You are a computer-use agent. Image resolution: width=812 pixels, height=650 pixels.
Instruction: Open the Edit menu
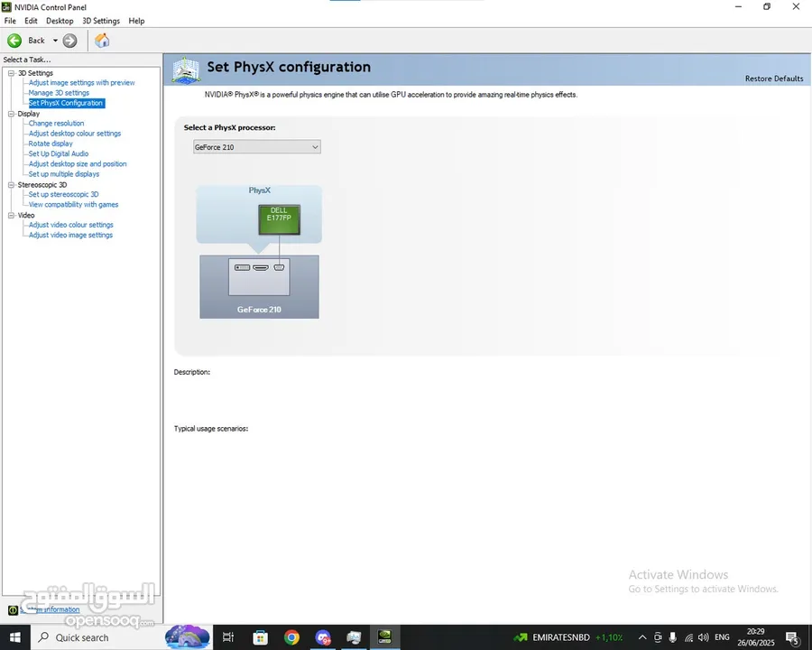pos(31,21)
